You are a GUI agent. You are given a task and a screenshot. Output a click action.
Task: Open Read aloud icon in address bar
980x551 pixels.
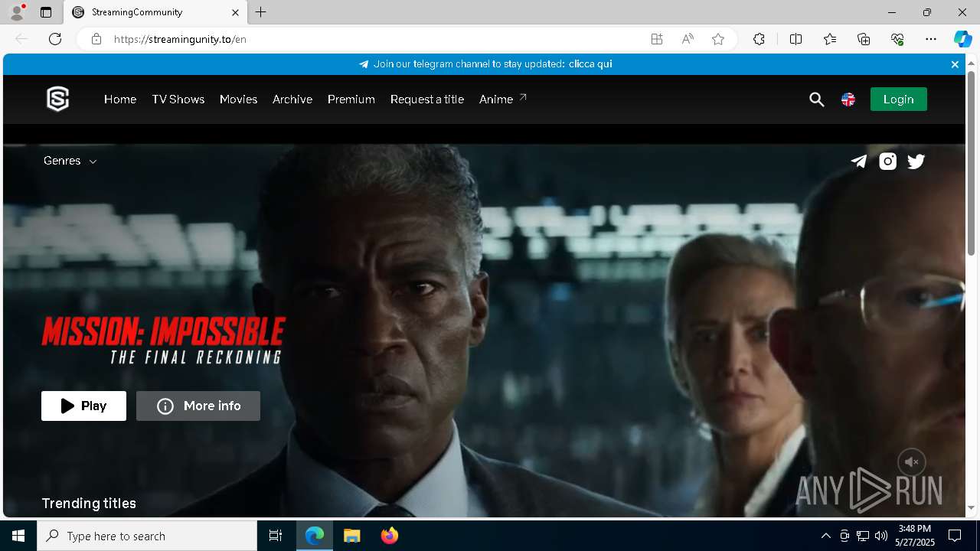click(688, 39)
